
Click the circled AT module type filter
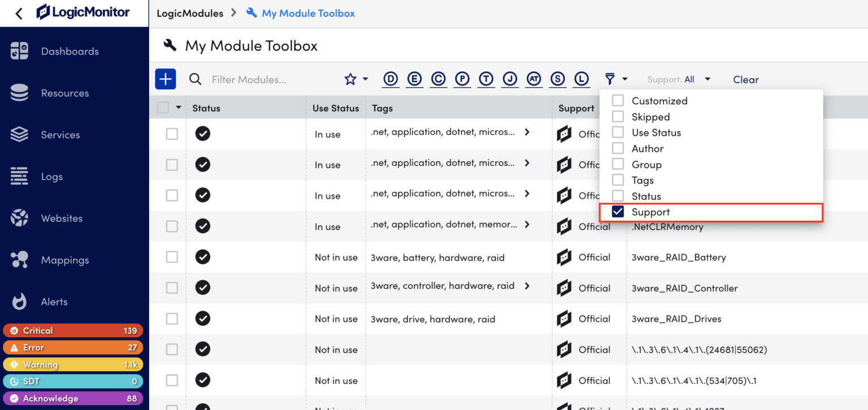click(x=534, y=79)
